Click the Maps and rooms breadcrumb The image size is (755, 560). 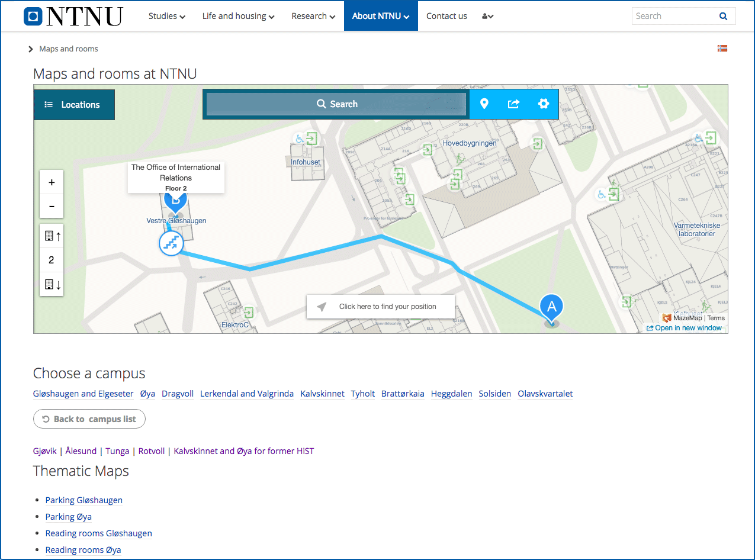click(69, 49)
